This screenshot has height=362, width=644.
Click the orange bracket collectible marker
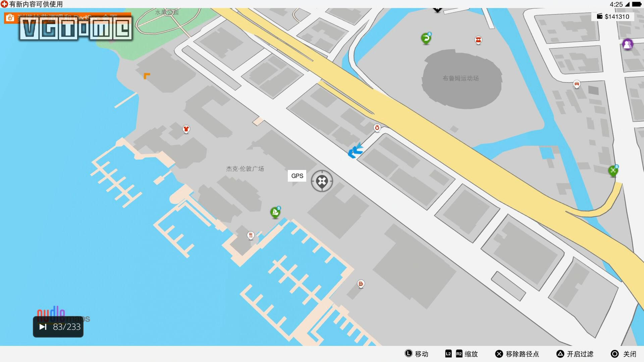click(x=147, y=76)
